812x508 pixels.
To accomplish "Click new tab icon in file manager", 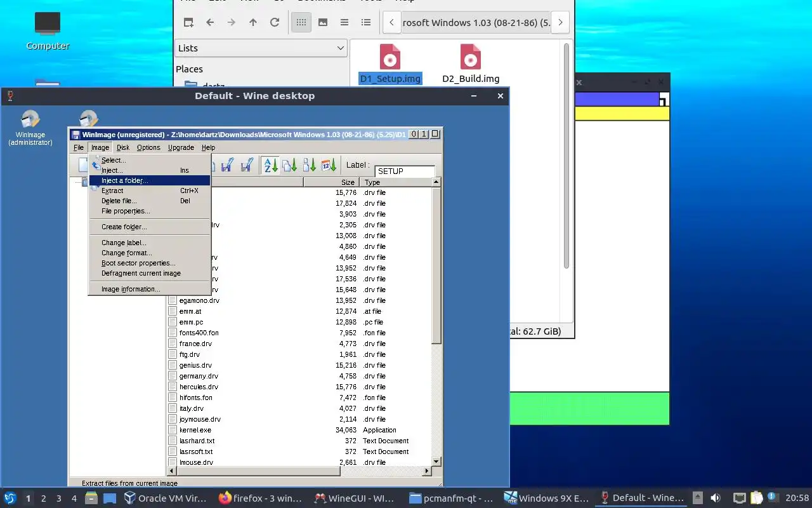I will [188, 22].
